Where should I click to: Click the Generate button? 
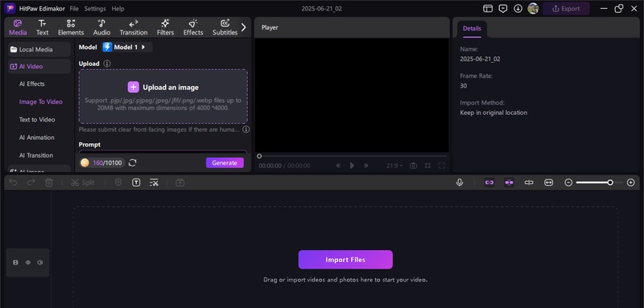225,162
